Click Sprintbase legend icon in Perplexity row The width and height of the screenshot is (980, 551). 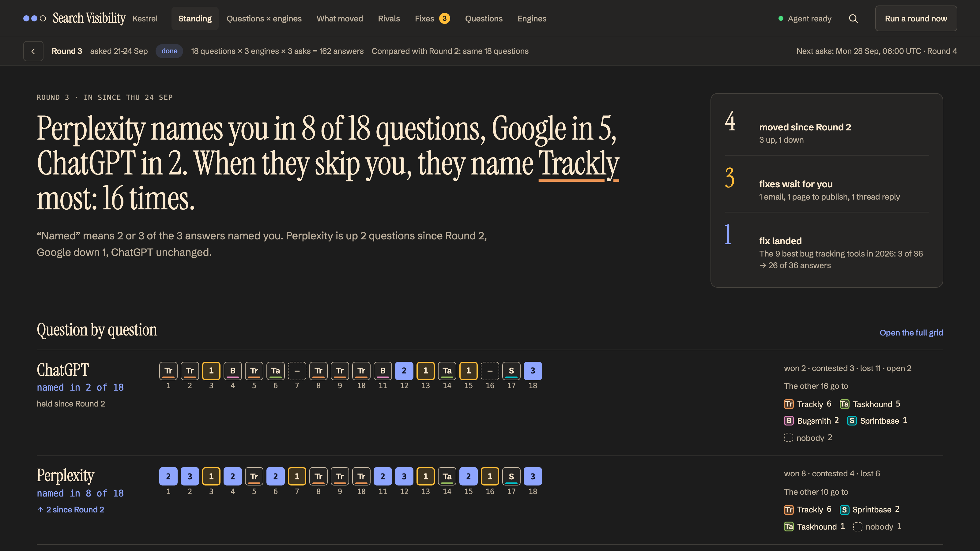tap(844, 510)
